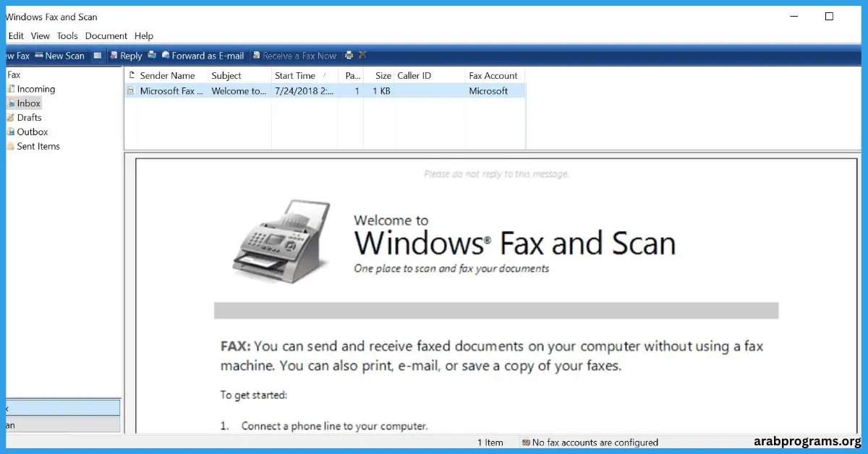
Task: Sort by Caller ID column header
Action: pos(429,75)
